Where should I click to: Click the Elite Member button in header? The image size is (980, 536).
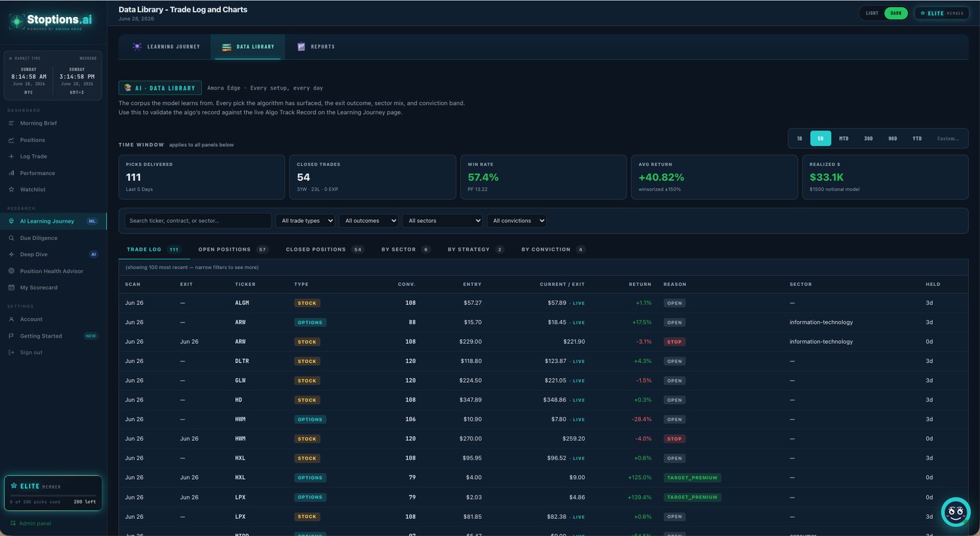click(941, 13)
